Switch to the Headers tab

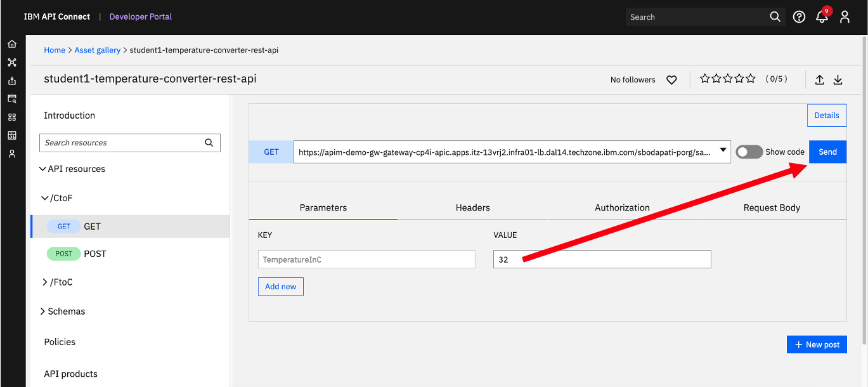[473, 207]
